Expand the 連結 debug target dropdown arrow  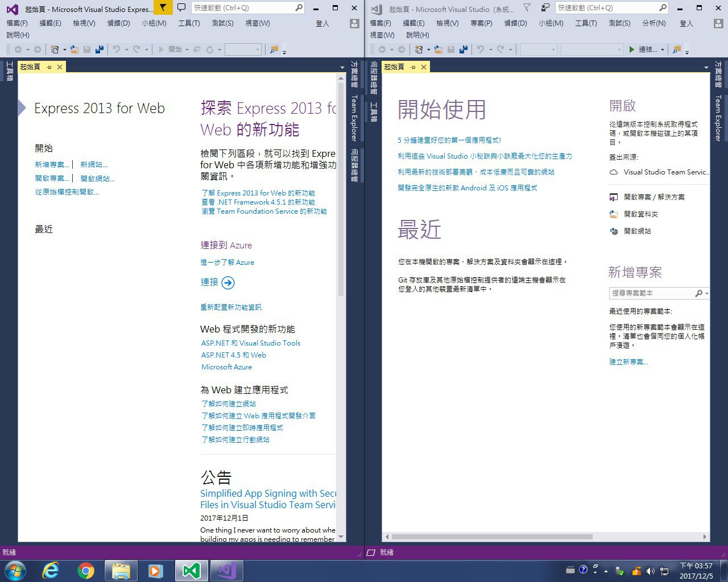coord(663,50)
